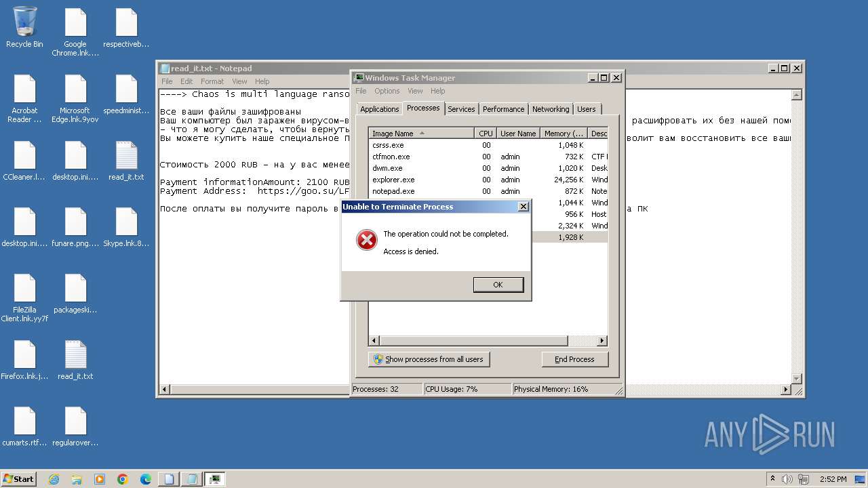Screen dimensions: 868x488
Task: Select the funare.png... desktop file
Action: [75, 227]
